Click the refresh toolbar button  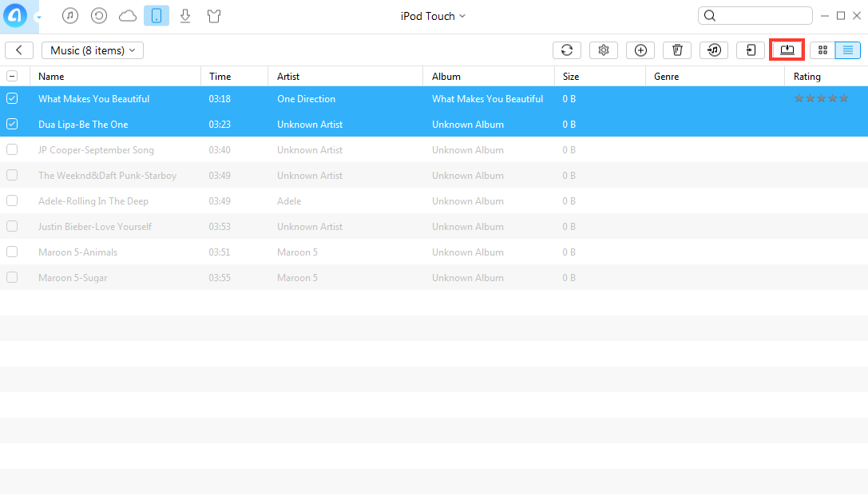pos(567,50)
